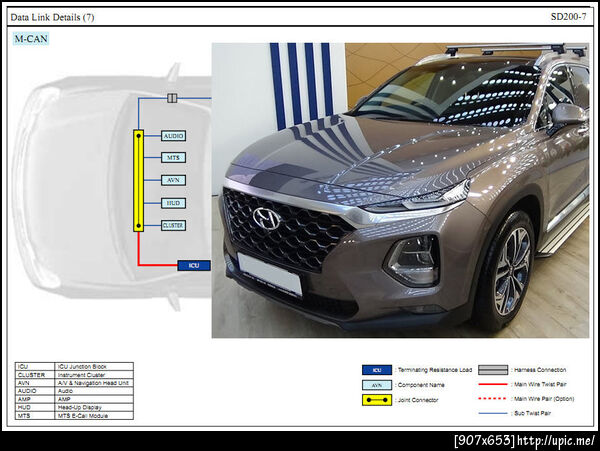Click the AVN component box on the car diagram
The image size is (600, 451).
pos(173,180)
